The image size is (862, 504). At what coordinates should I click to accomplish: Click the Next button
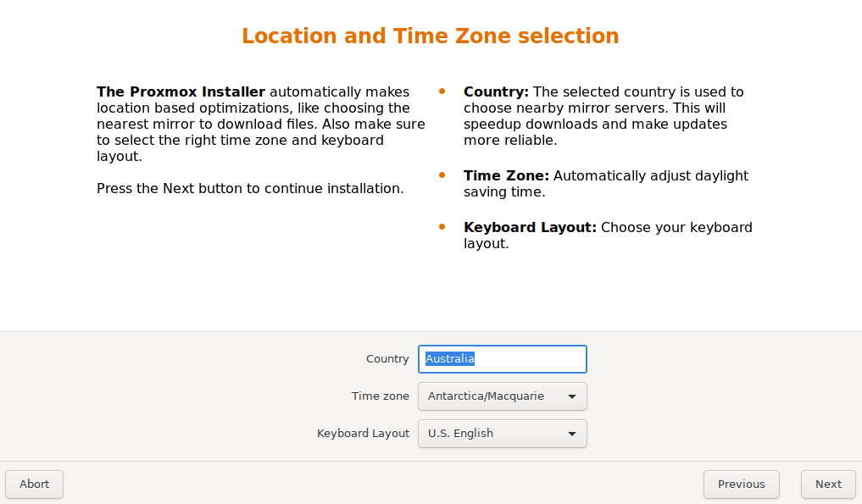pos(828,485)
